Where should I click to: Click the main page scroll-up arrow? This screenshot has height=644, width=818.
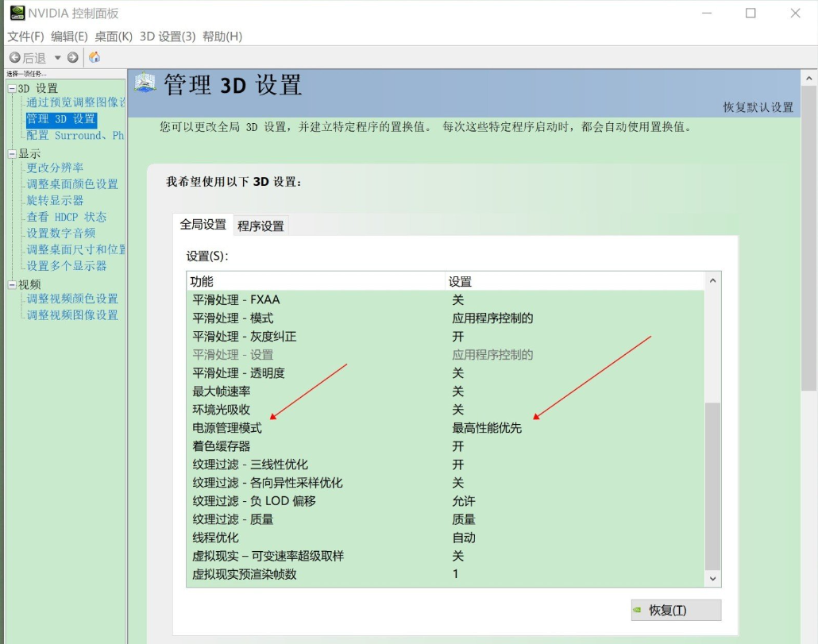tap(808, 79)
